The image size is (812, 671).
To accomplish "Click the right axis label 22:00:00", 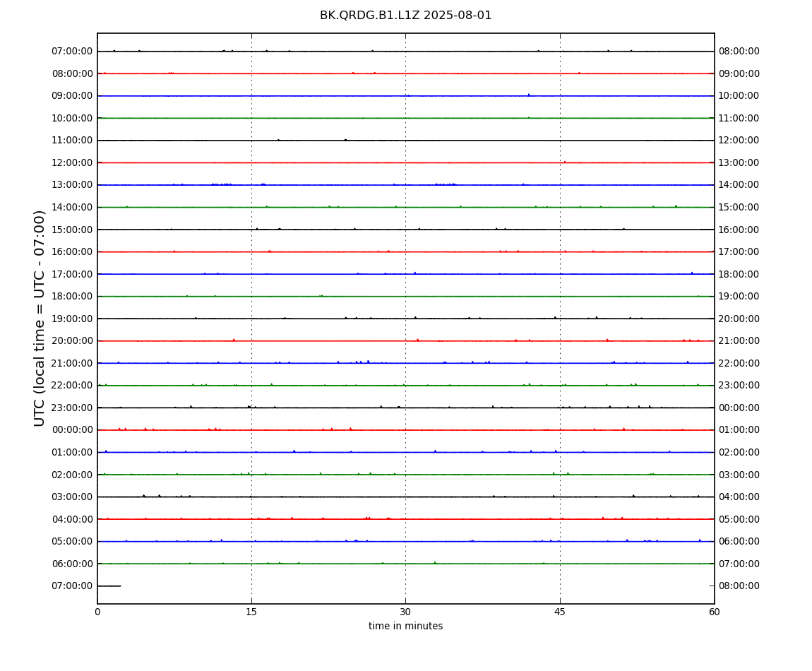I will tap(739, 363).
